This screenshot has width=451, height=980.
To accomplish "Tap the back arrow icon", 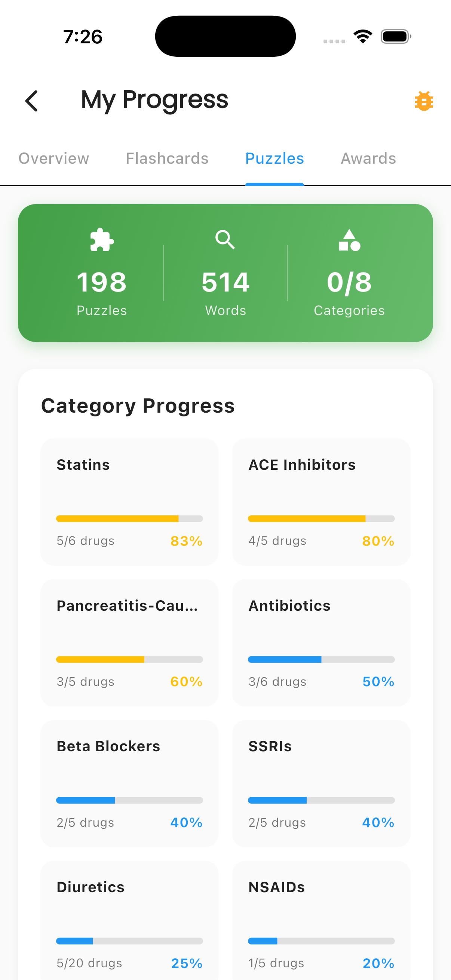I will (31, 101).
